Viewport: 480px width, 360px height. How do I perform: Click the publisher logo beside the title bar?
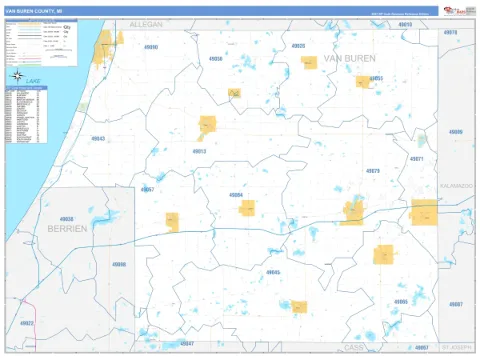point(460,11)
